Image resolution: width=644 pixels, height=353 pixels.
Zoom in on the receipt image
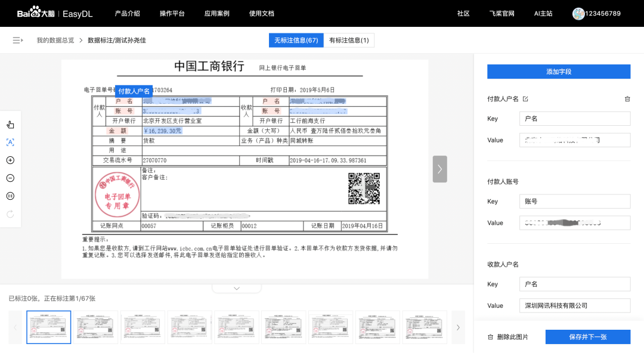pos(10,160)
